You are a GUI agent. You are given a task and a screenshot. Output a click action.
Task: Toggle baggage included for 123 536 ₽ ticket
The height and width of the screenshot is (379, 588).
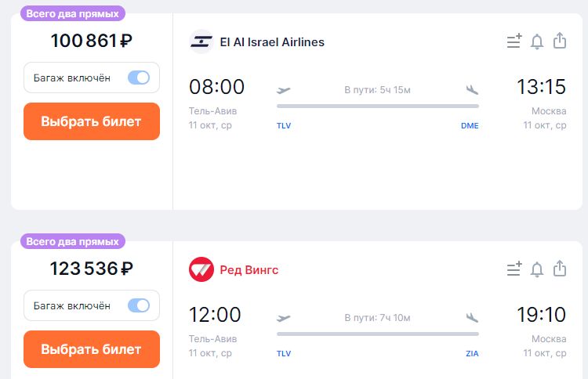pyautogui.click(x=138, y=305)
